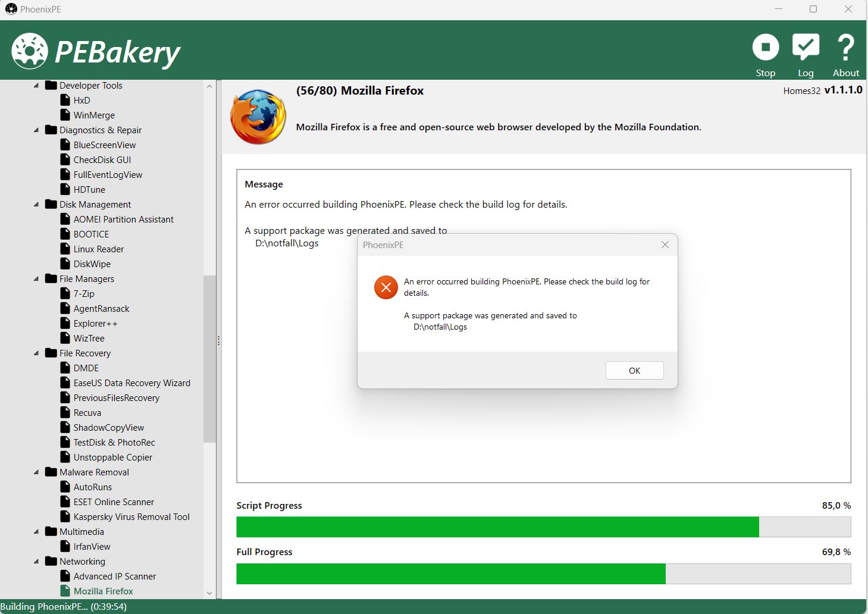Collapse the Malware Removal tree node
The image size is (868, 614).
click(x=36, y=472)
